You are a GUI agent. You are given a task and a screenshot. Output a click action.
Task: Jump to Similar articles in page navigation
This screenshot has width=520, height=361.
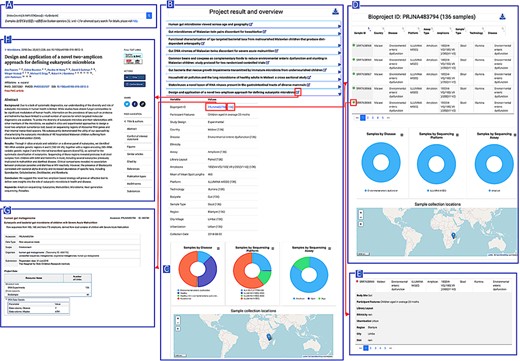(135, 154)
